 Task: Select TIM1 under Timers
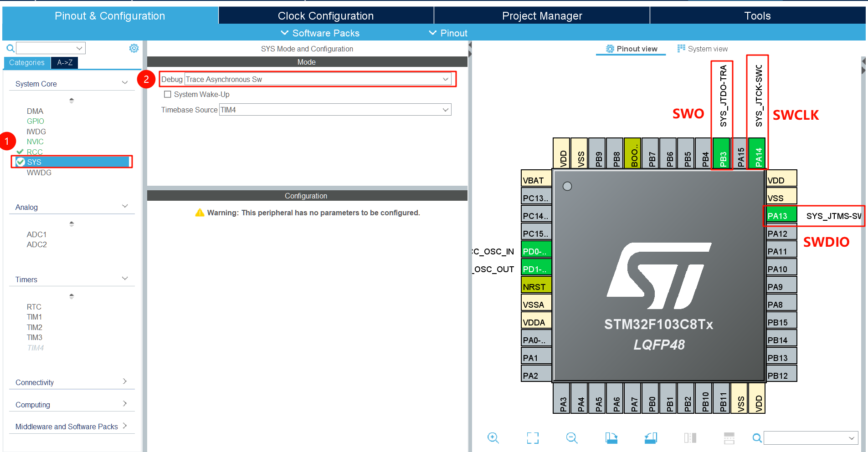(35, 317)
